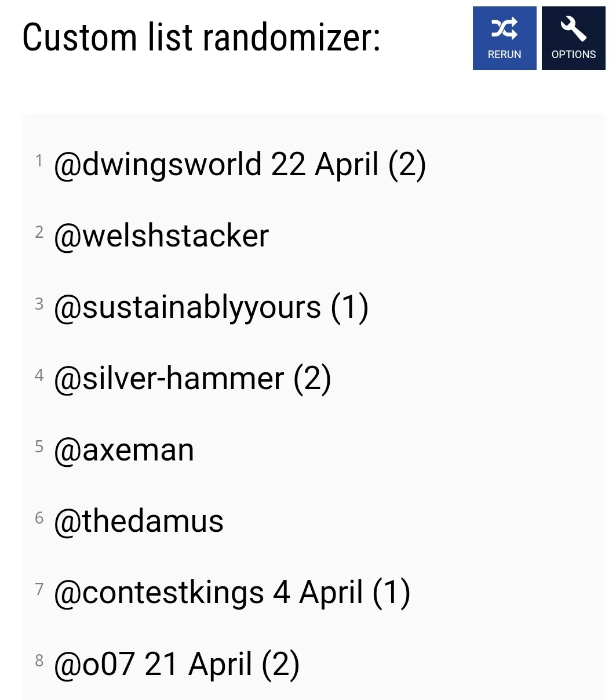
Task: Click line number 7 beside @contestkings
Action: [39, 589]
